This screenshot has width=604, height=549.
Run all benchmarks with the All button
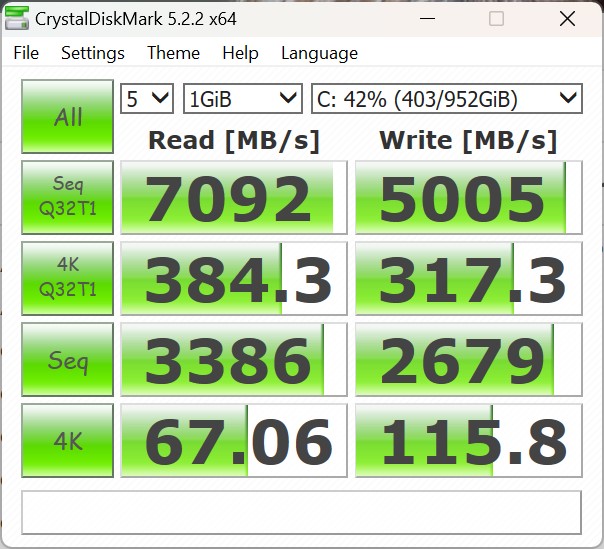67,116
